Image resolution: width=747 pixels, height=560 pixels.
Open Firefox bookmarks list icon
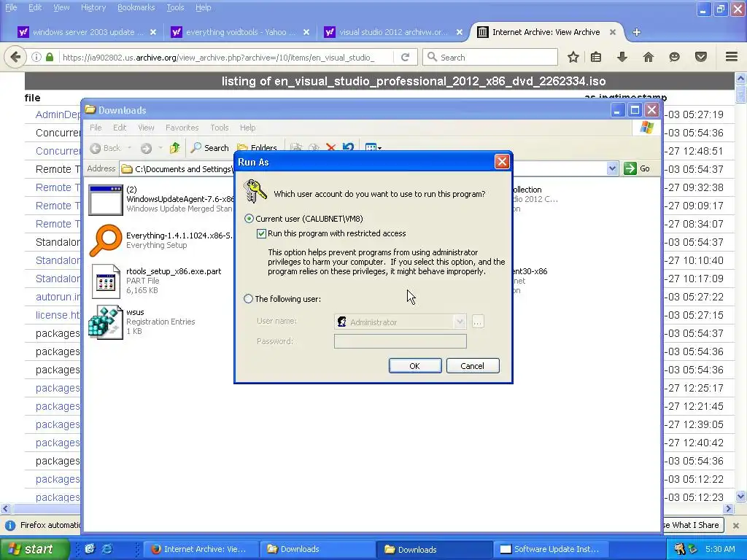pos(596,57)
